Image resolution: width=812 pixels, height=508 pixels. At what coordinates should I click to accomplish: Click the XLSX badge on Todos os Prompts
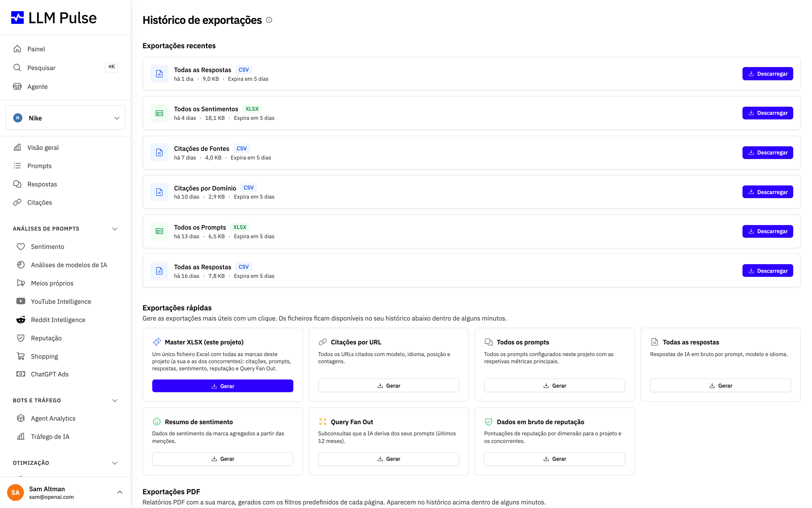pos(240,227)
